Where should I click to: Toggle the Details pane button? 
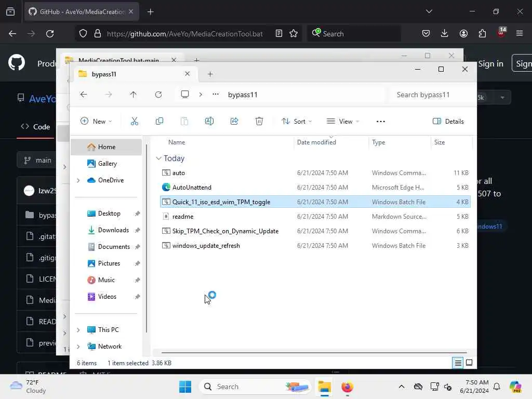448,121
